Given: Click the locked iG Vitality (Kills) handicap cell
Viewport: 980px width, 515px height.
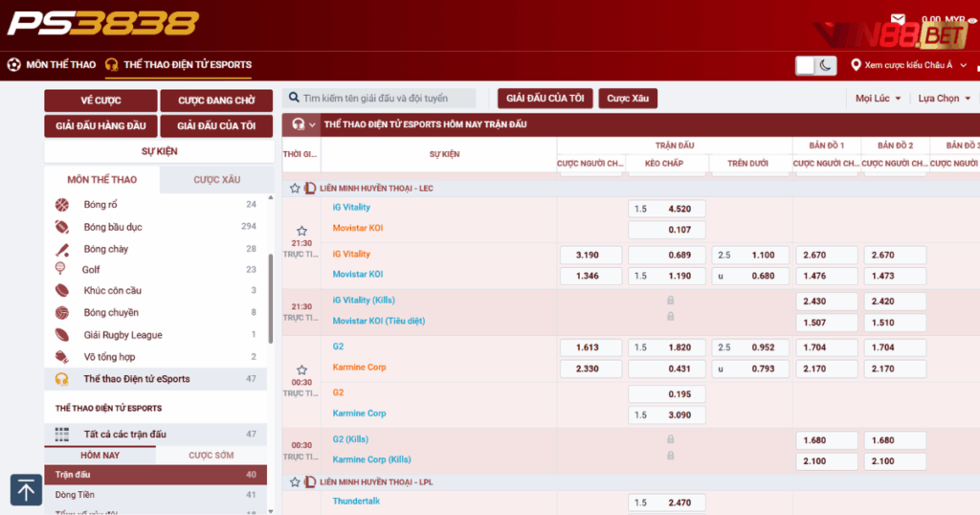Looking at the screenshot, I should 670,301.
